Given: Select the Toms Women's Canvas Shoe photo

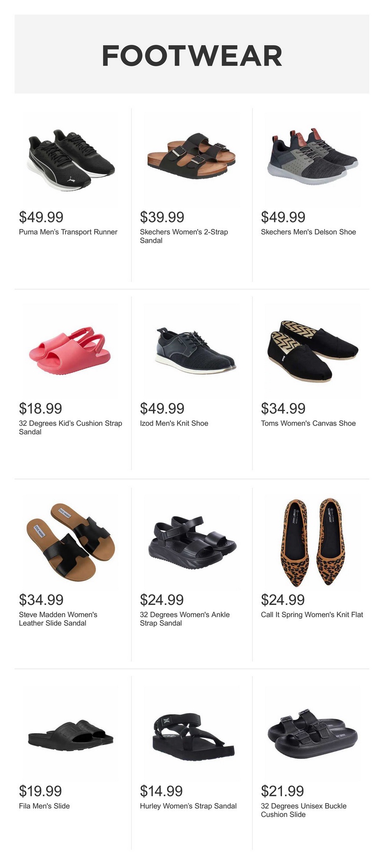Looking at the screenshot, I should pyautogui.click(x=312, y=351).
